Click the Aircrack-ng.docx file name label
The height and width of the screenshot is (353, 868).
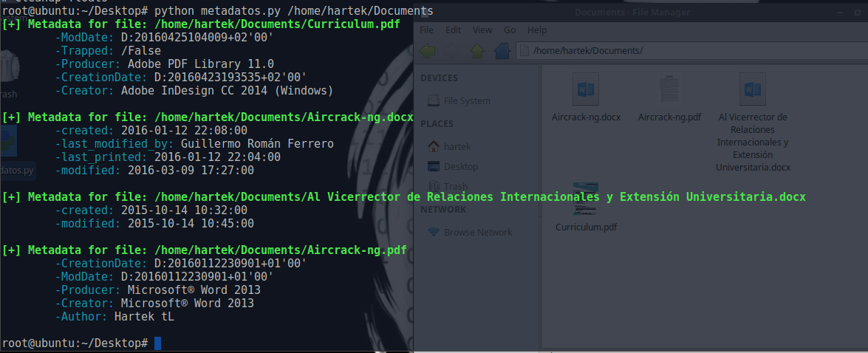point(587,117)
